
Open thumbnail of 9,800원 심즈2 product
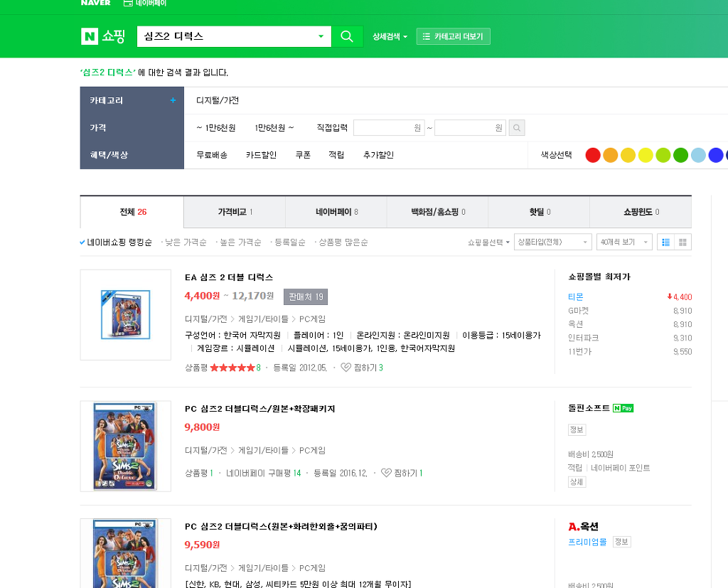point(125,447)
